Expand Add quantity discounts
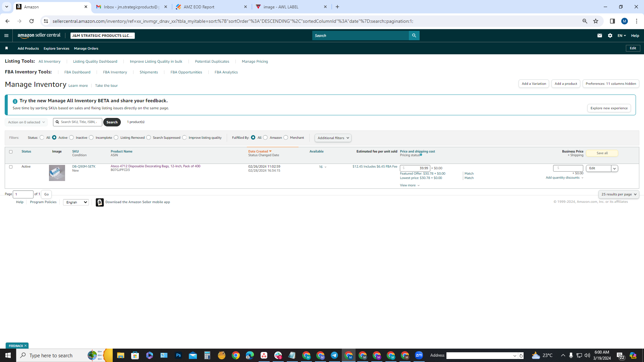The width and height of the screenshot is (644, 362). [565, 178]
